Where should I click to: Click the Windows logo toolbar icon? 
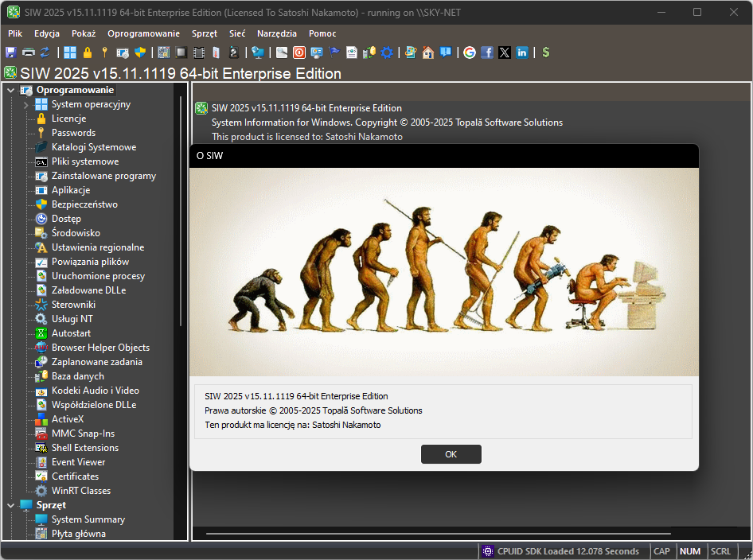70,52
